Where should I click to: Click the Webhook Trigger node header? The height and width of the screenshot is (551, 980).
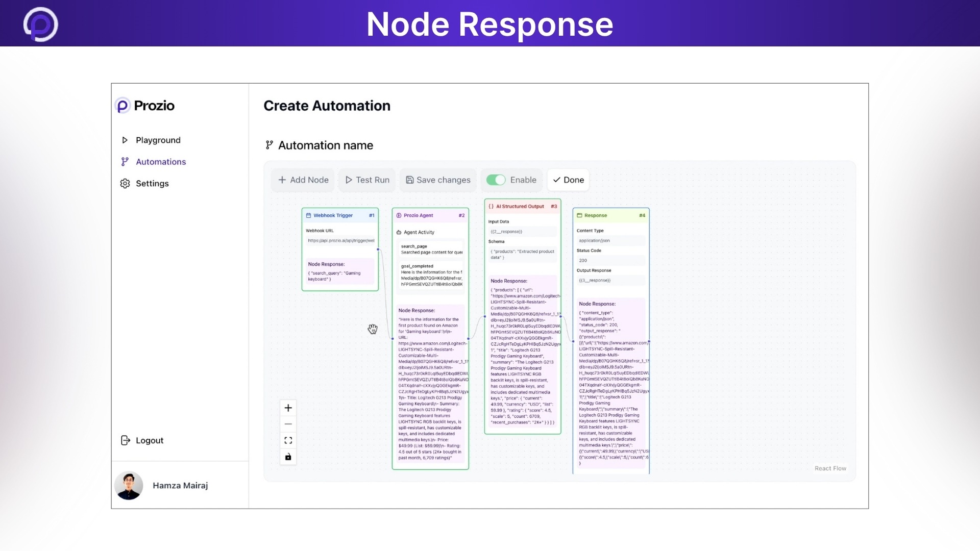coord(339,215)
